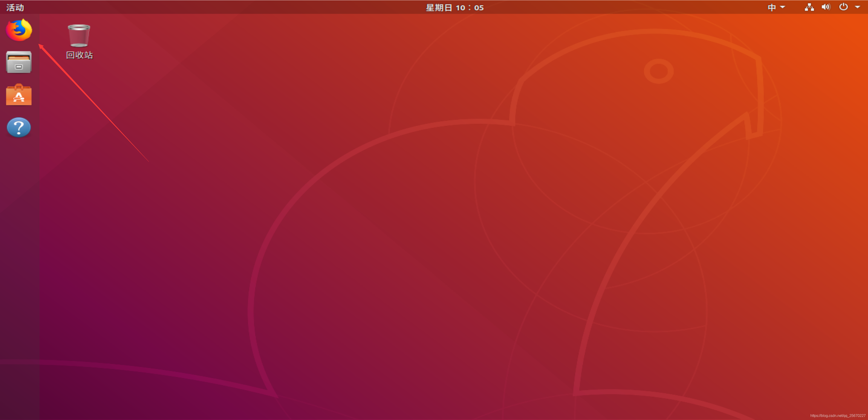Screen dimensions: 868x420
Task: Click the power icon in the top bar
Action: (844, 7)
